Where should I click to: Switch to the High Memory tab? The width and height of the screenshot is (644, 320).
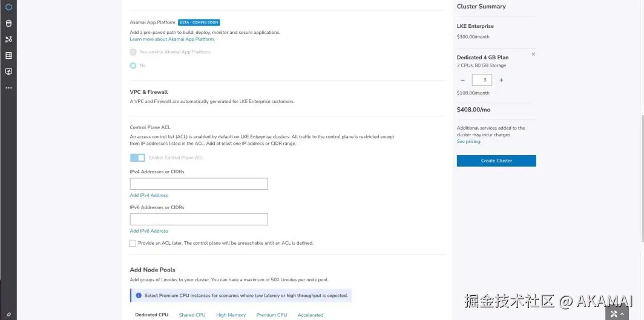click(x=231, y=315)
